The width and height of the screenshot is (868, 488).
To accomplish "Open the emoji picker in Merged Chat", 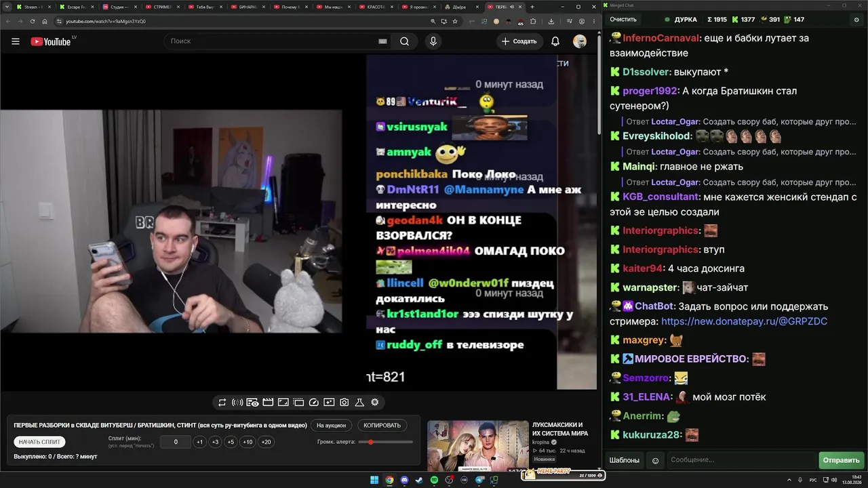I will pos(655,460).
